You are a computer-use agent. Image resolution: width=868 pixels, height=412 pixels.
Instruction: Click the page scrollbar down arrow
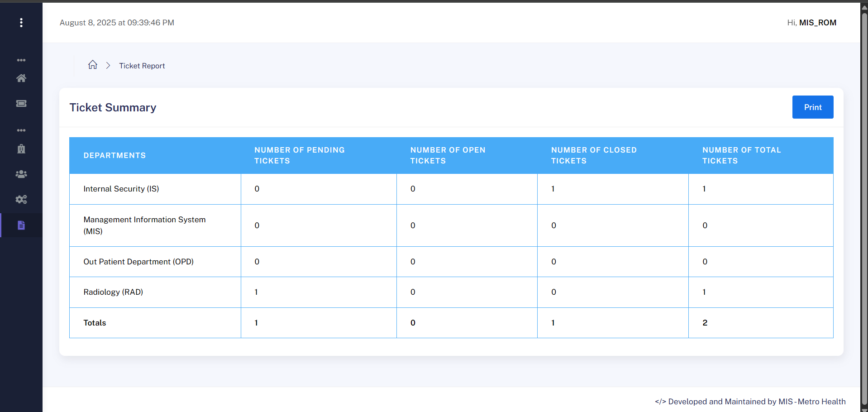click(x=864, y=408)
